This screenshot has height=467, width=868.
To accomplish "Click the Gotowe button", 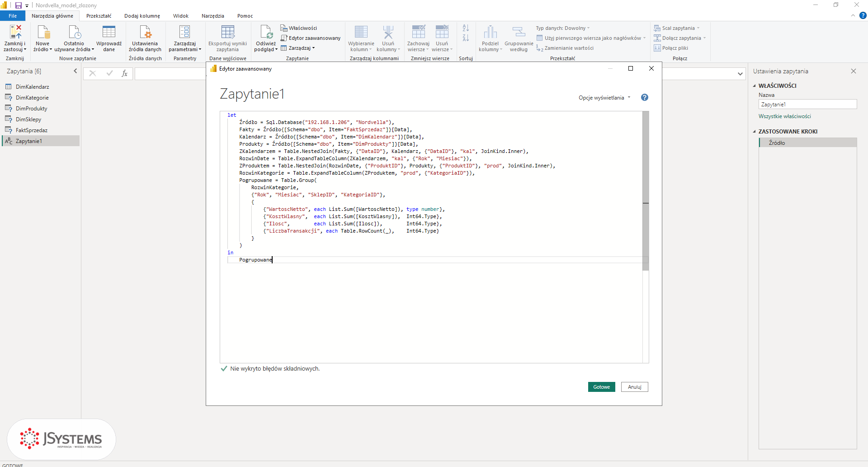I will (x=601, y=387).
